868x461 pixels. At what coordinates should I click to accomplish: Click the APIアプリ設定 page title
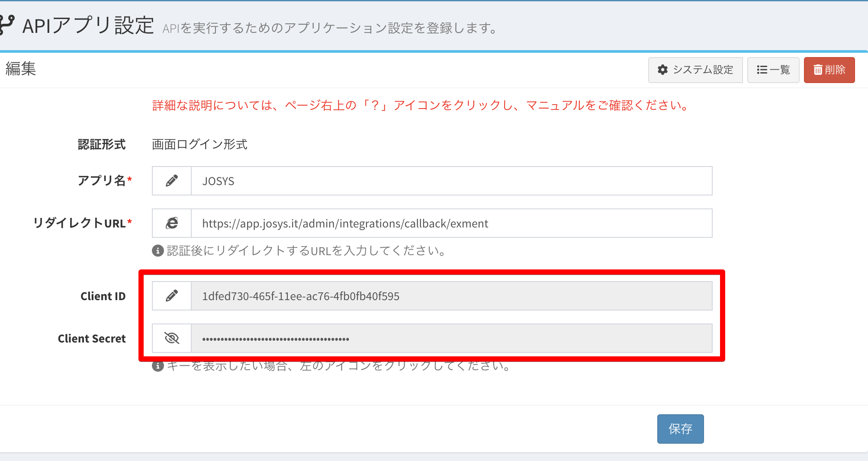coord(88,26)
